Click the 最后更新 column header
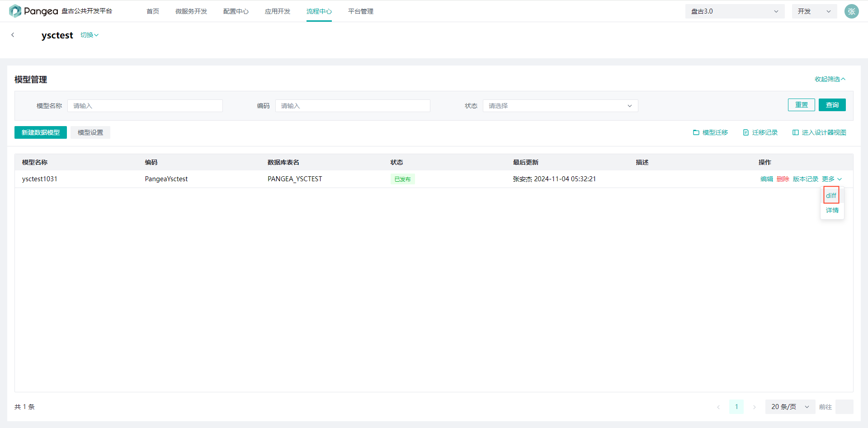 526,162
